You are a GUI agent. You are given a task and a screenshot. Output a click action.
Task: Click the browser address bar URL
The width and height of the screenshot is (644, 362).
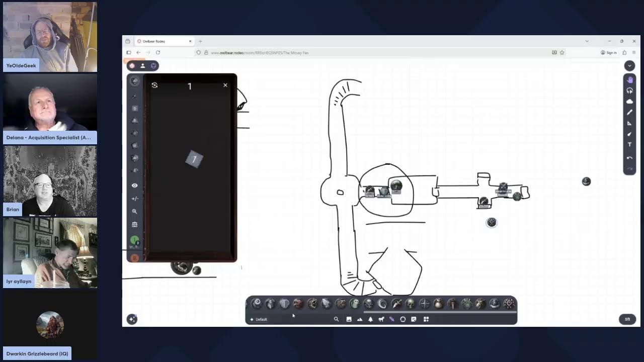[x=260, y=52]
